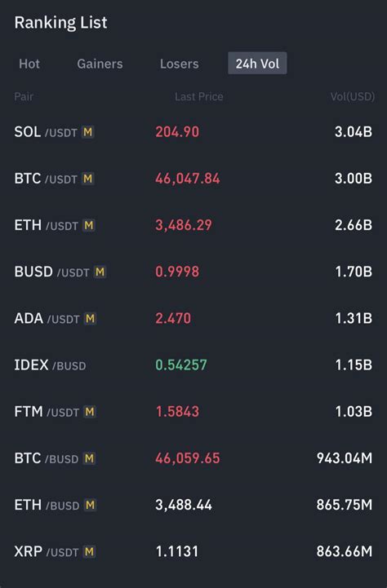Open the SOL/USDT price 204.90
The image size is (387, 588).
point(177,132)
